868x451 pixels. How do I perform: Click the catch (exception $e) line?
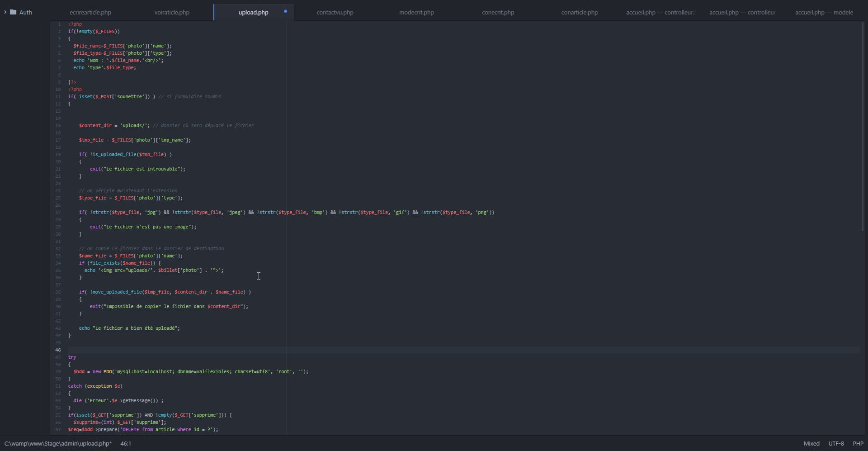pyautogui.click(x=95, y=386)
